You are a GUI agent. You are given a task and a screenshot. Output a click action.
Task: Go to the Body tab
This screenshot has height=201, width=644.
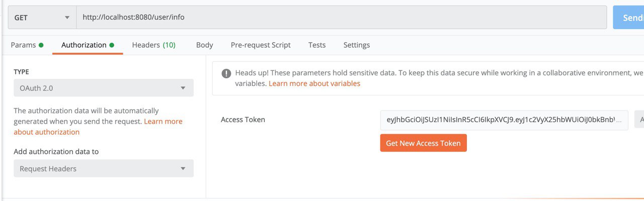(x=204, y=45)
